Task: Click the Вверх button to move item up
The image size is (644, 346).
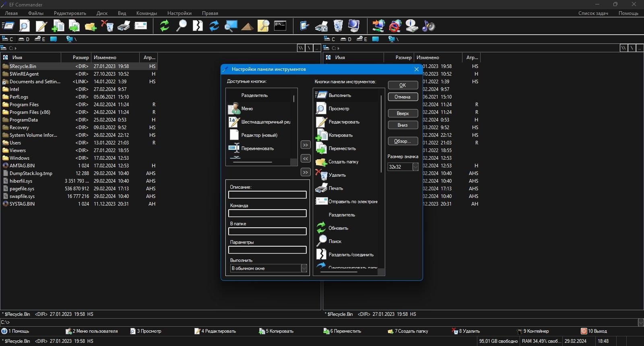Action: (x=403, y=113)
